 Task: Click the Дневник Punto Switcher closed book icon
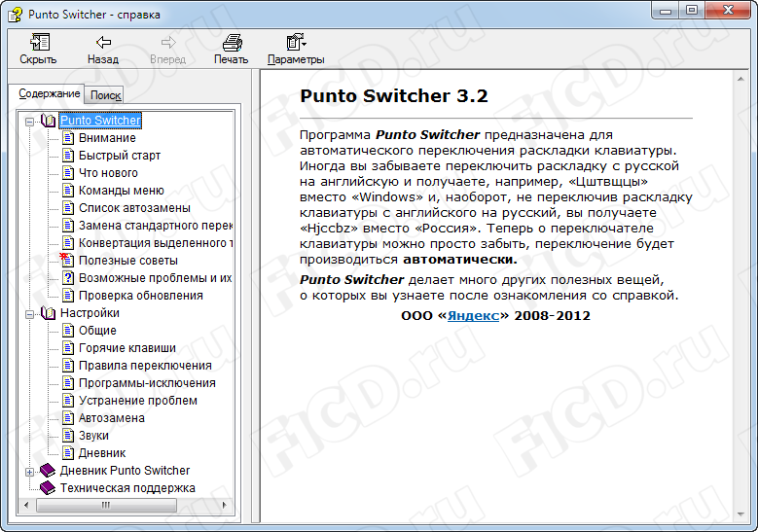pyautogui.click(x=48, y=470)
